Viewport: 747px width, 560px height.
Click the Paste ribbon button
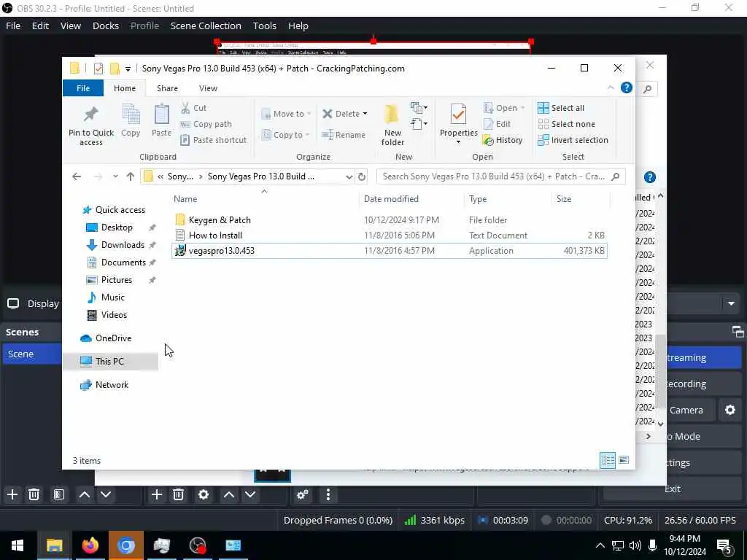(x=161, y=120)
